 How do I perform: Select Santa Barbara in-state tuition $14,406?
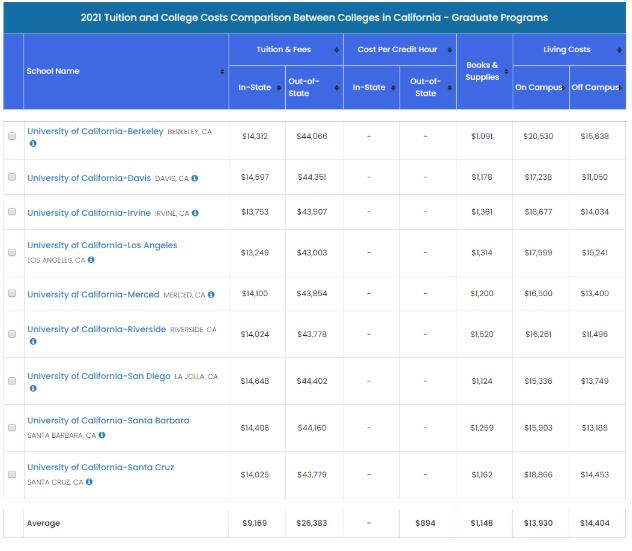(x=255, y=428)
